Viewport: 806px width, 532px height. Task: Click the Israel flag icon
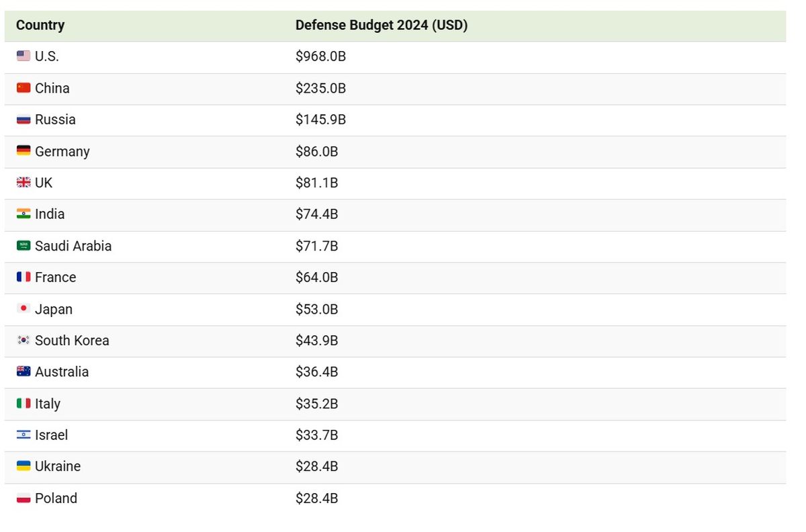coord(24,435)
